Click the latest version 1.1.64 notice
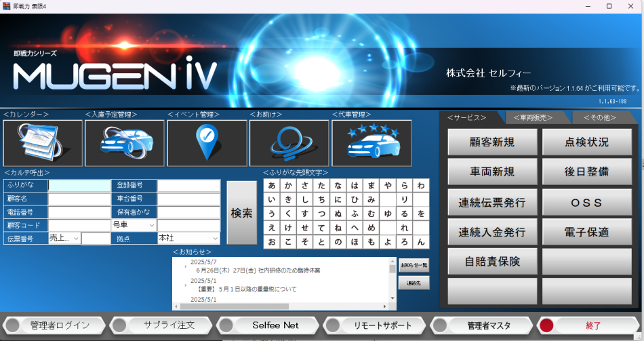644x341 pixels. [575, 88]
